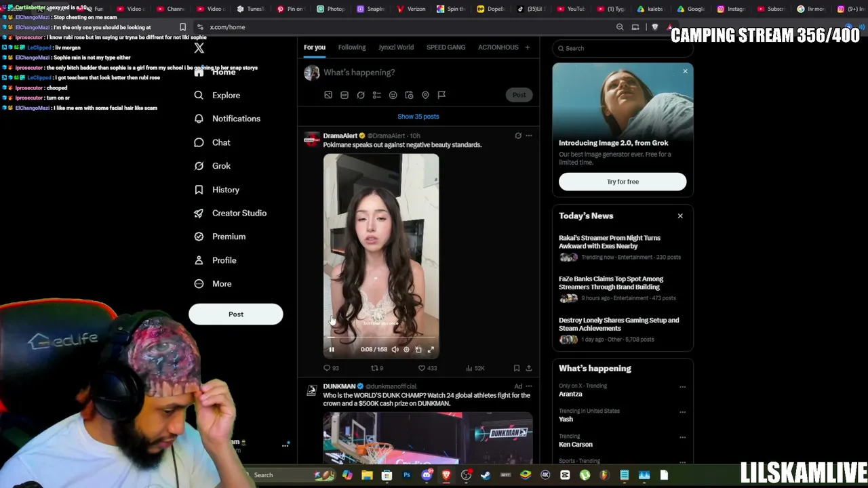
Task: Open video settings gear in player
Action: coord(406,350)
